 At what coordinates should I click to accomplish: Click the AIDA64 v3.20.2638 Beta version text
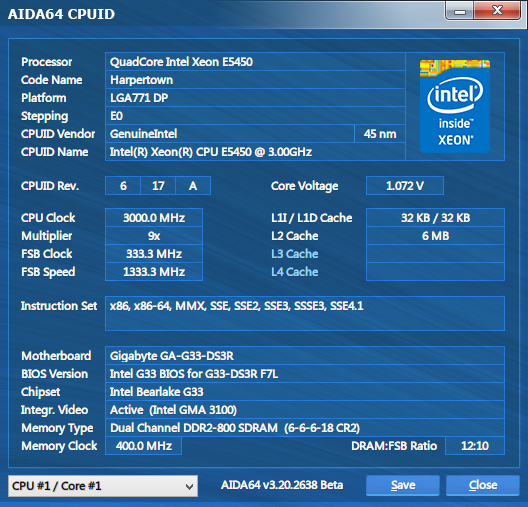pos(282,485)
